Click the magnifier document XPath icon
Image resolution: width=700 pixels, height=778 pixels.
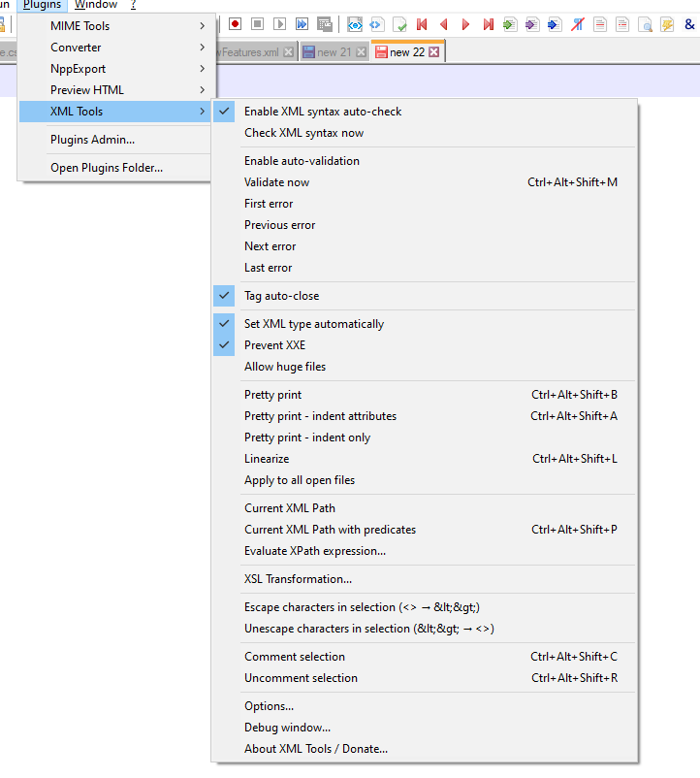(645, 24)
